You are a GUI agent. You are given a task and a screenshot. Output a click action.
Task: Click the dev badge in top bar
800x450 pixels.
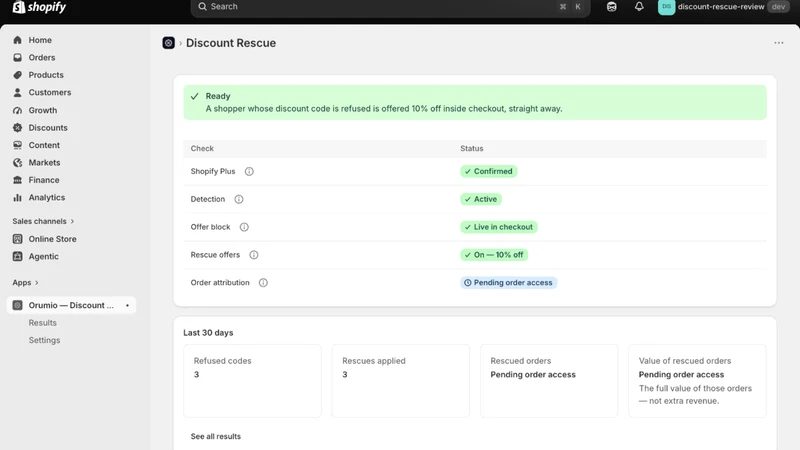(x=779, y=7)
